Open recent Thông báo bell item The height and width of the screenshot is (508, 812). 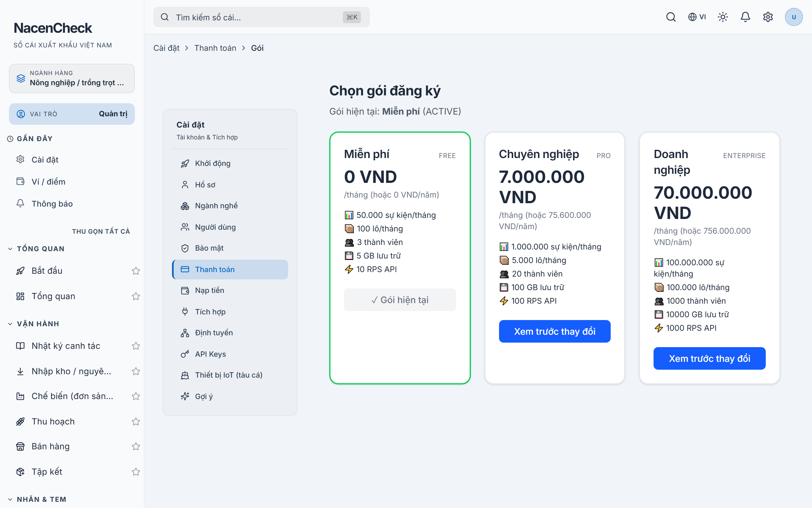[72, 203]
